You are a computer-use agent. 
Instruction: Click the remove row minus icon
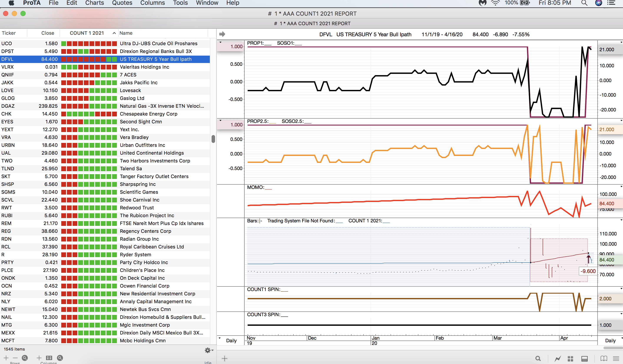[15, 357]
